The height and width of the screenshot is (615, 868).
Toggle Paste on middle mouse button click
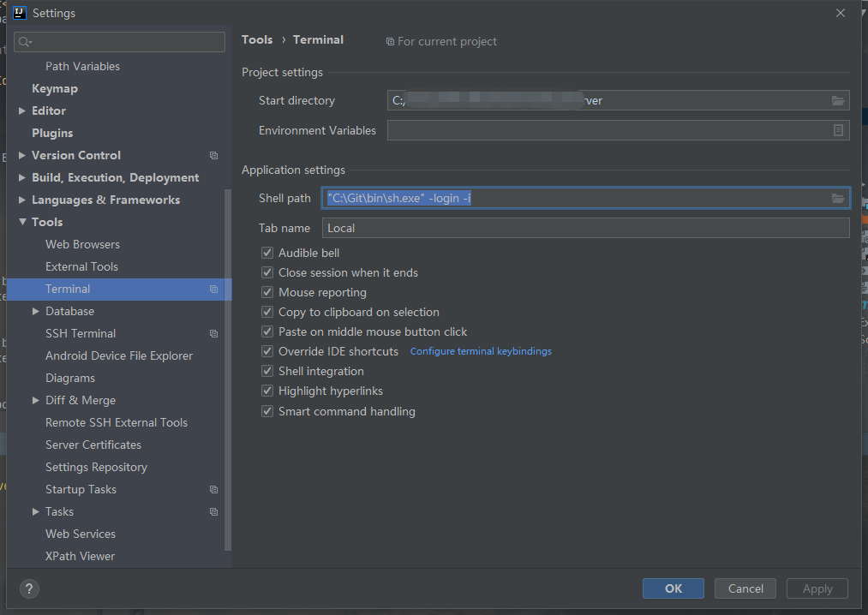(x=267, y=331)
